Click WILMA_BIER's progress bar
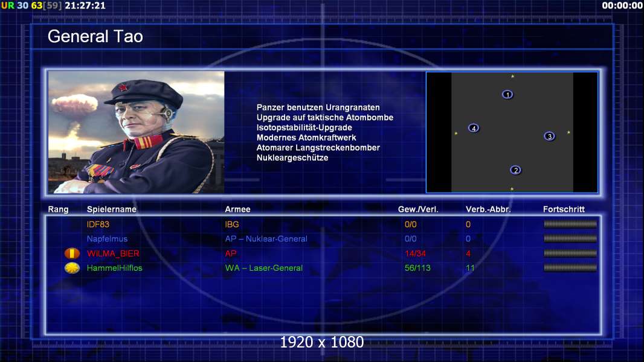The width and height of the screenshot is (644, 362). coord(570,253)
